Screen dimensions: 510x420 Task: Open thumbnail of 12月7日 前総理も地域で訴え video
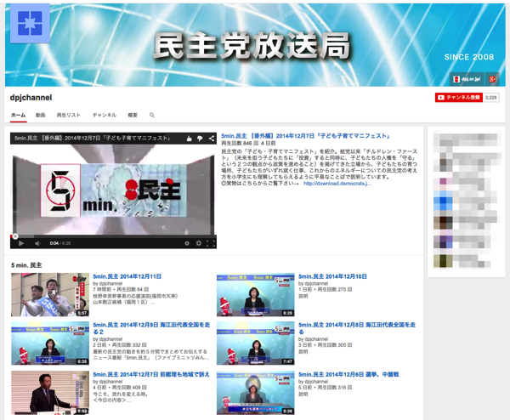coord(50,393)
